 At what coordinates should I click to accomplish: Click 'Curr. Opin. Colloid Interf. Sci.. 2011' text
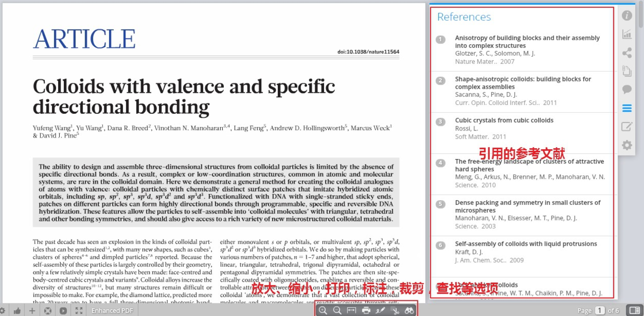point(506,103)
